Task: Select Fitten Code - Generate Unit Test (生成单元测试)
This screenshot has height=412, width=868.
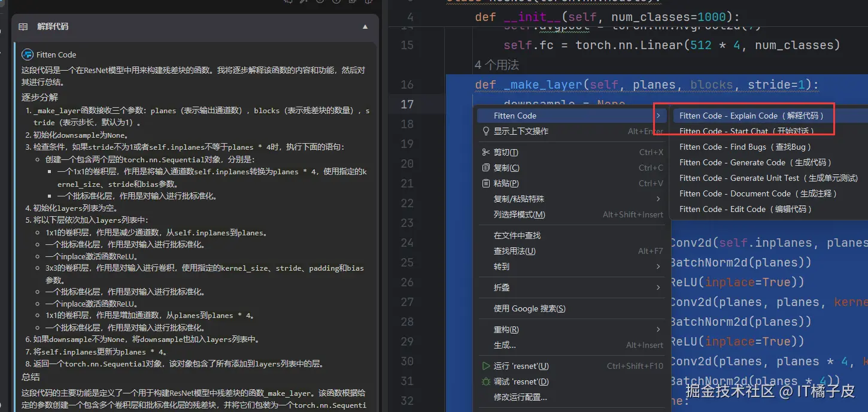Action: pos(769,178)
